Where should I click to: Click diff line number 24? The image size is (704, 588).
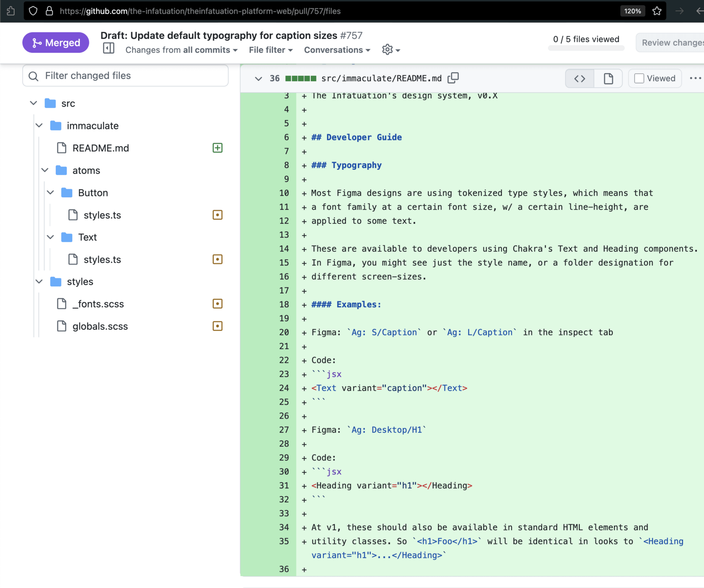tap(284, 388)
